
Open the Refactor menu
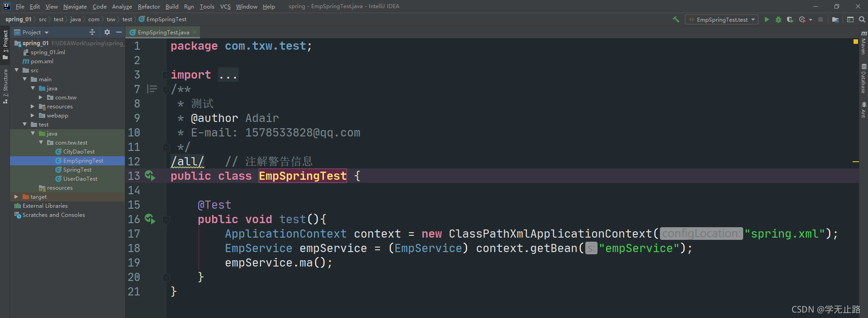(149, 6)
